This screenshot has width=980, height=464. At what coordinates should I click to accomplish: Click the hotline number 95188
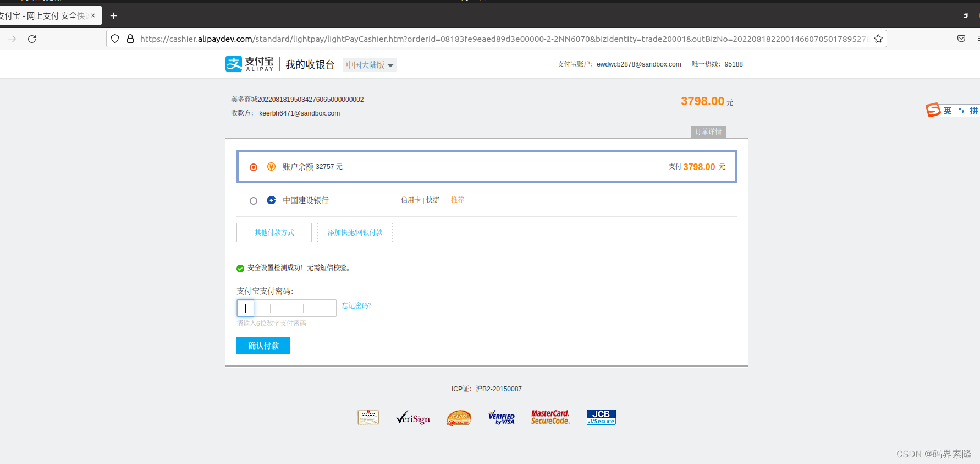coord(734,64)
